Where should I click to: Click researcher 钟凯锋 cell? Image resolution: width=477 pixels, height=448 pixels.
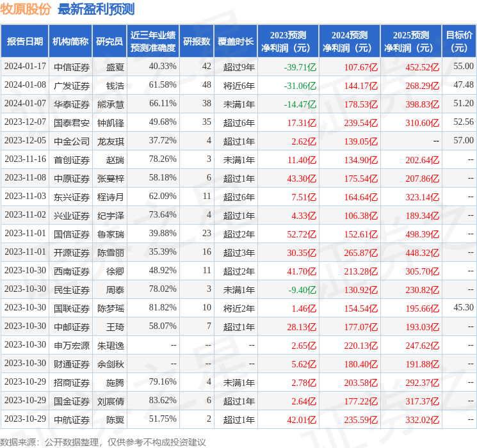click(110, 123)
